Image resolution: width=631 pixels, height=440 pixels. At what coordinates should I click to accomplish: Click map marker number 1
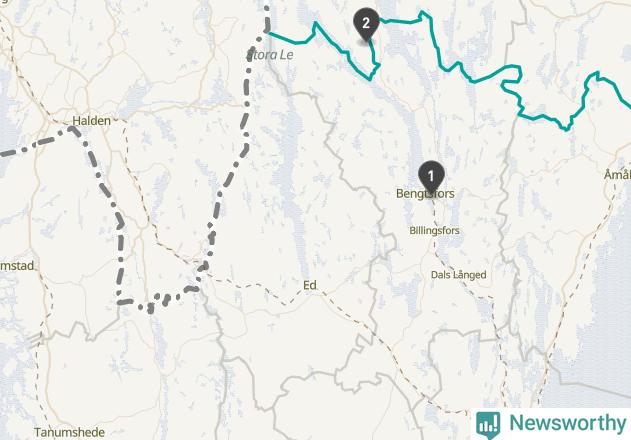point(431,176)
